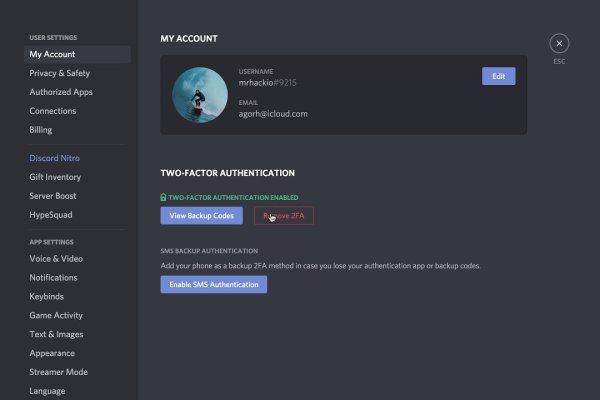600x400 pixels.
Task: Close settings with the ESC X icon
Action: click(559, 43)
